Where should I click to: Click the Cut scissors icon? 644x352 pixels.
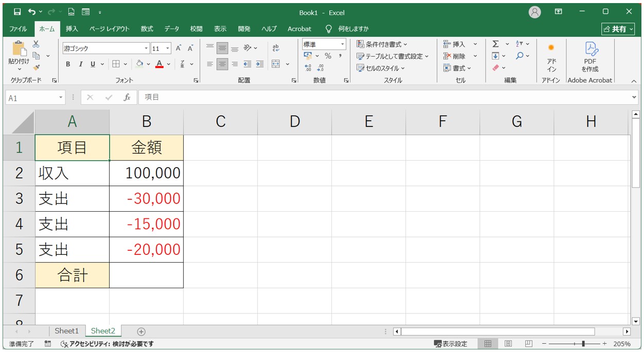[x=36, y=45]
